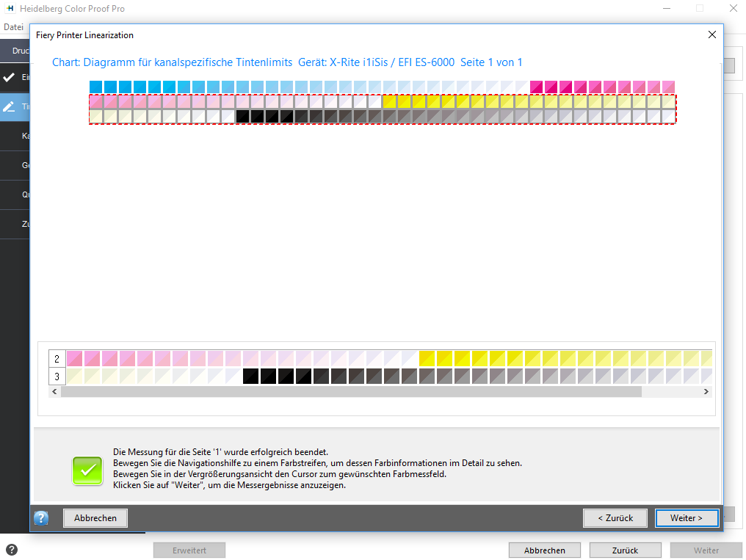
Task: Click the horizontal scrollbar thumb of strips
Action: click(351, 392)
